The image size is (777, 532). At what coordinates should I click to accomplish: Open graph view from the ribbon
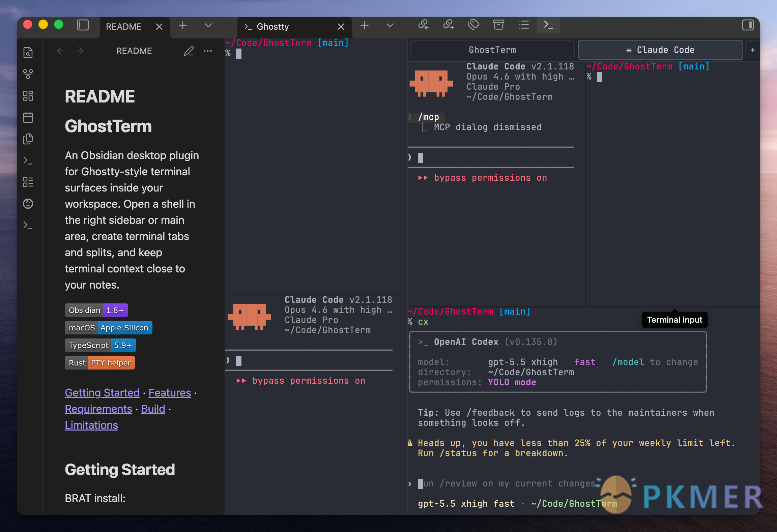pos(28,74)
